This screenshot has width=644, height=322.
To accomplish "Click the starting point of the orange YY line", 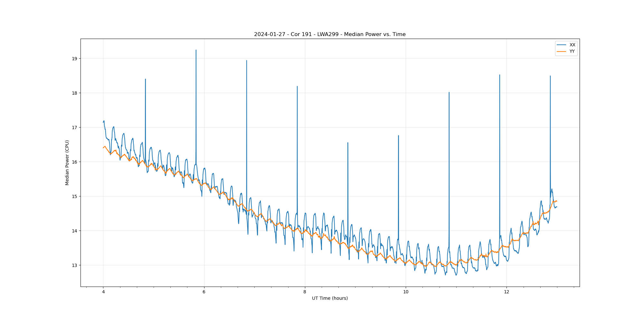I will [x=103, y=148].
